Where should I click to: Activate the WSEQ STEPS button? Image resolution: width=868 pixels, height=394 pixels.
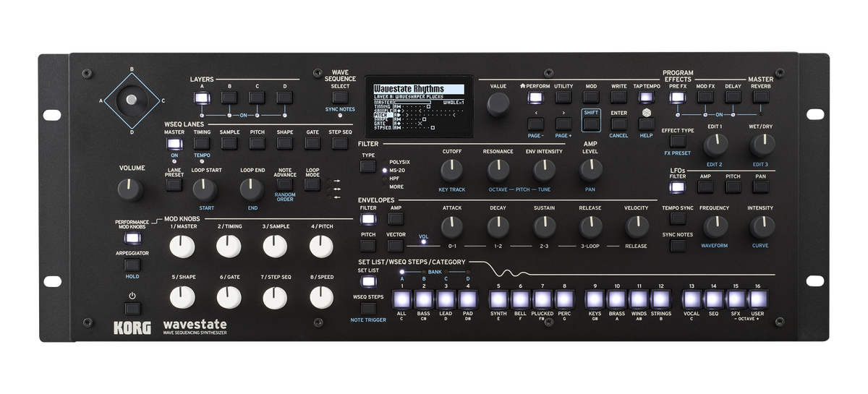click(x=367, y=308)
